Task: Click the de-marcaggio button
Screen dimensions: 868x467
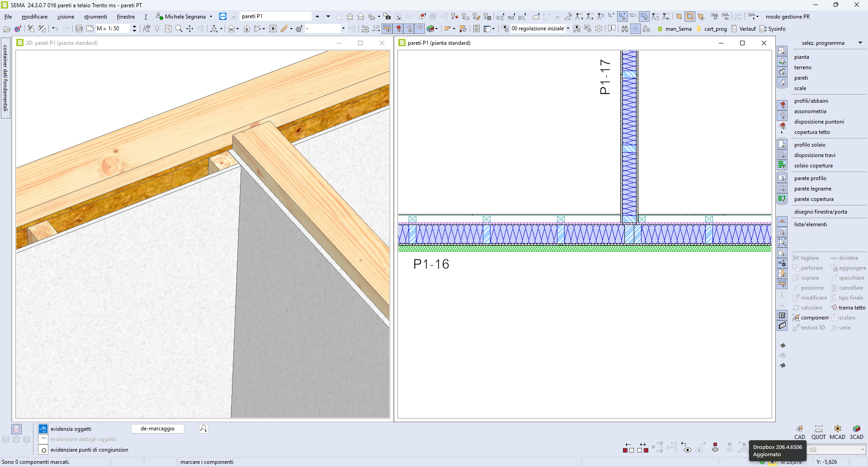Action: pyautogui.click(x=157, y=429)
